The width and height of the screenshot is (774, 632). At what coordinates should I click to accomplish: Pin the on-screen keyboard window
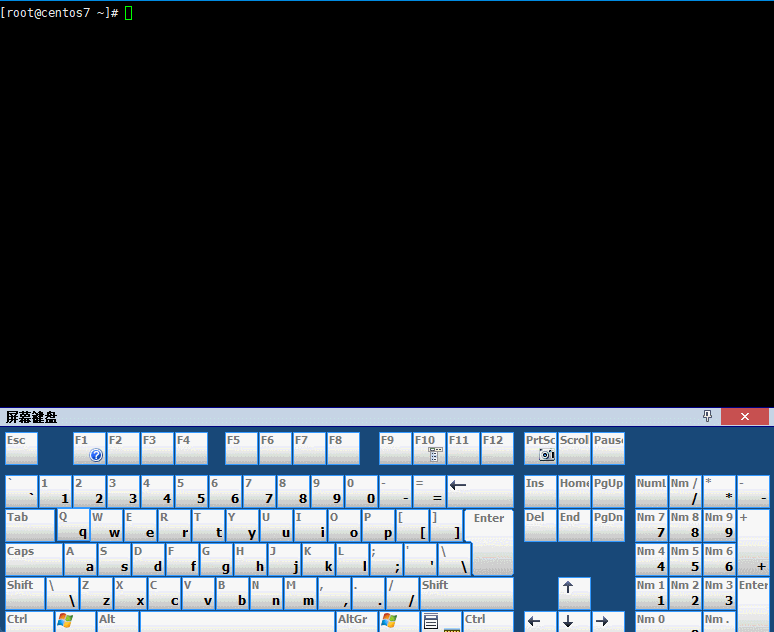[707, 416]
